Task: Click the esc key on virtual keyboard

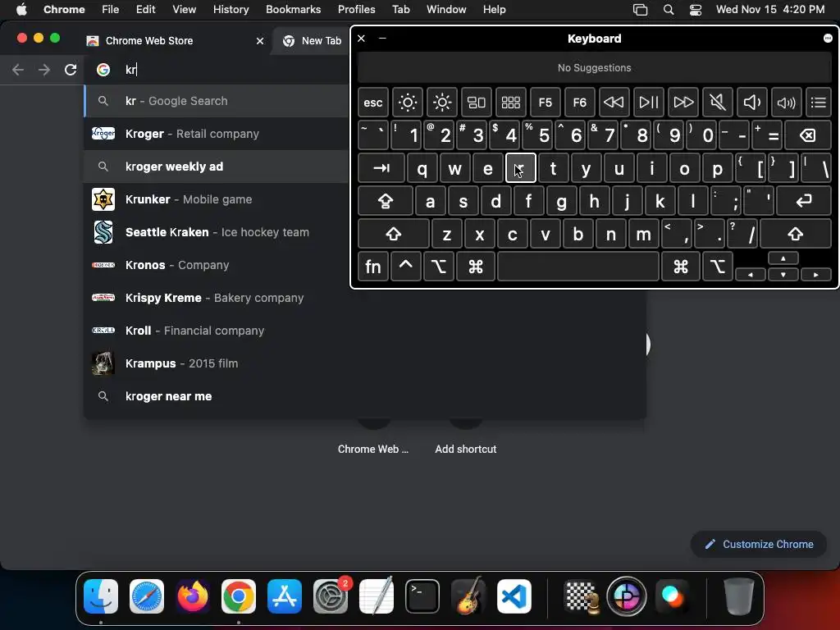Action: pyautogui.click(x=373, y=103)
